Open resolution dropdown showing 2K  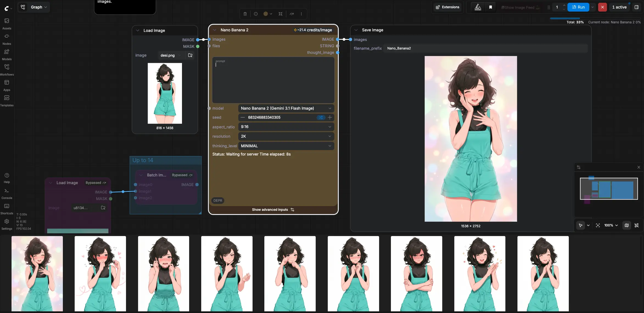coord(286,136)
